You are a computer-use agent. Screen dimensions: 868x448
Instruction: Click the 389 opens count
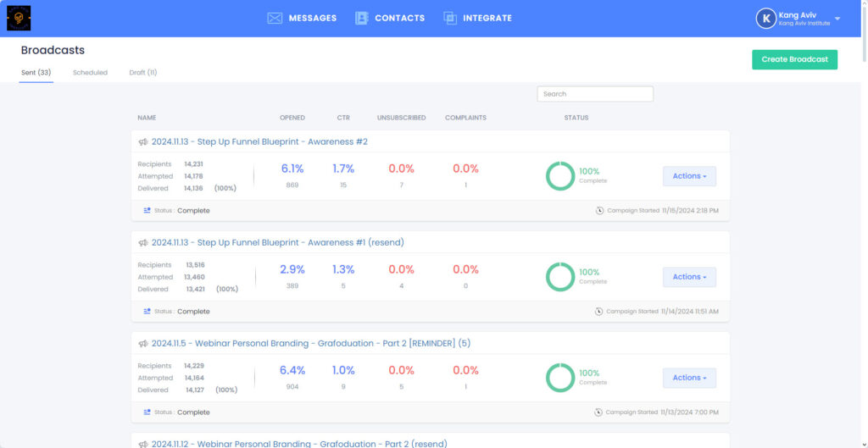click(x=292, y=286)
